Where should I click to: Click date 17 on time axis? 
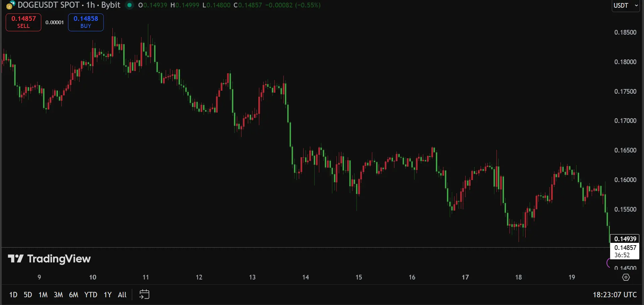point(465,277)
